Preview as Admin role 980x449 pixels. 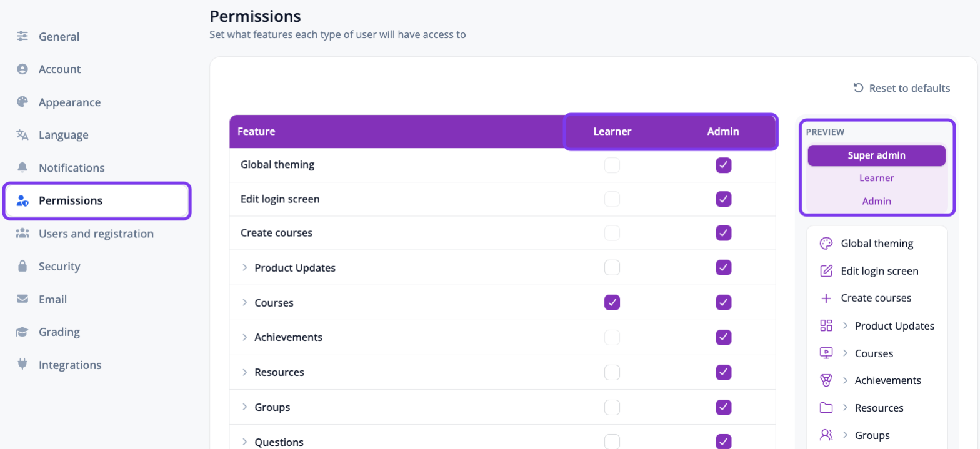click(x=877, y=201)
